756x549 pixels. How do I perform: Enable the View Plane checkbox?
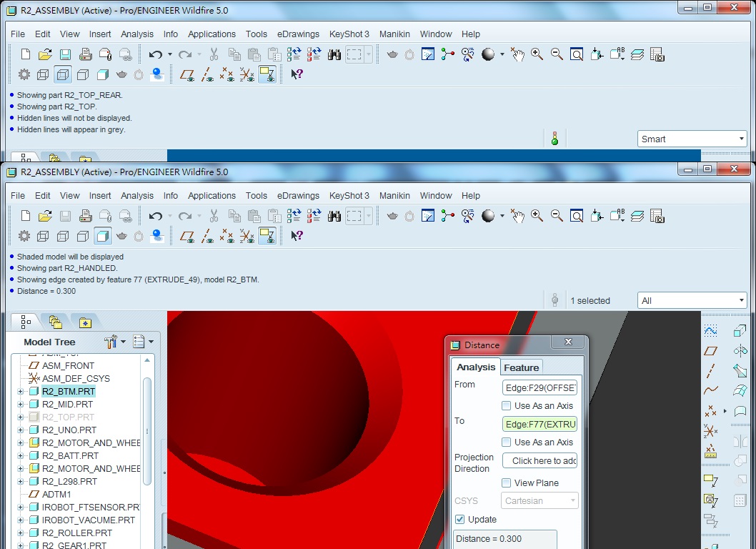(506, 483)
